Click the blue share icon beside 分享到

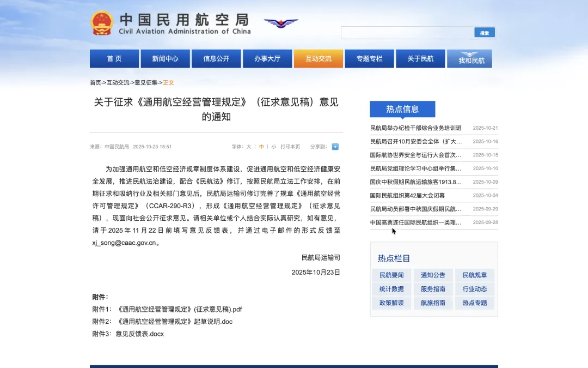click(x=335, y=146)
